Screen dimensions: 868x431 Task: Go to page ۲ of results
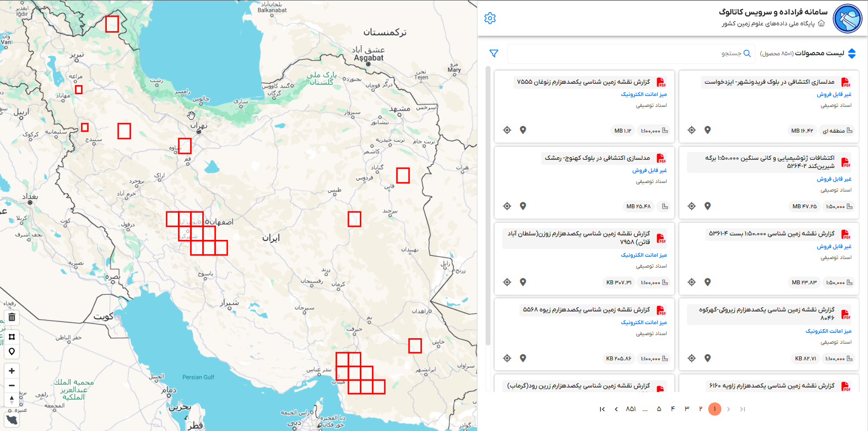pos(701,409)
